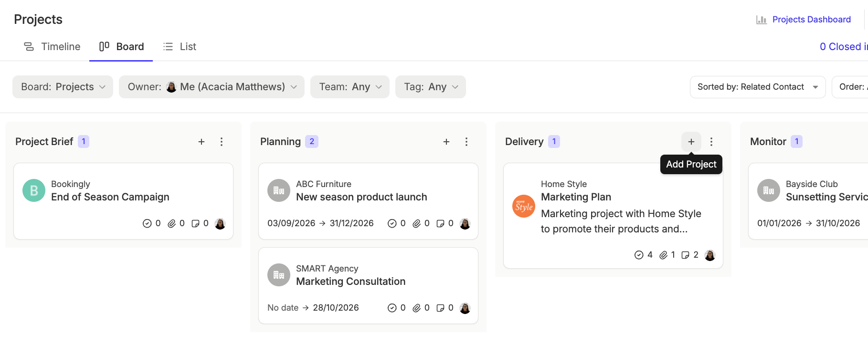Click tasks checkmark icon on Marketing Plan card
The width and height of the screenshot is (868, 356).
coord(639,255)
